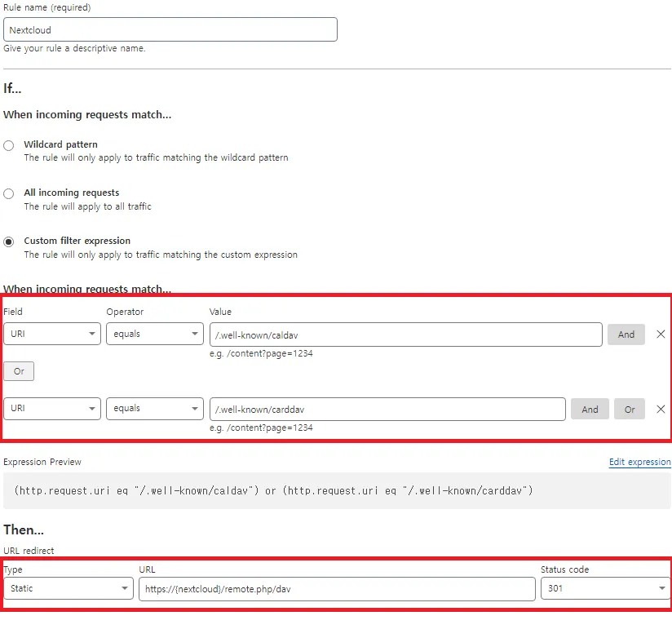
Task: Open the first condition's Field dropdown
Action: click(x=51, y=334)
